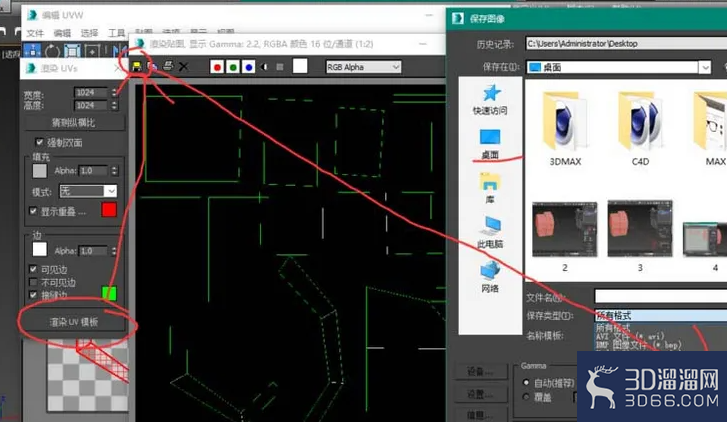Click the fill Alpha value field
The image size is (727, 422).
click(x=94, y=171)
